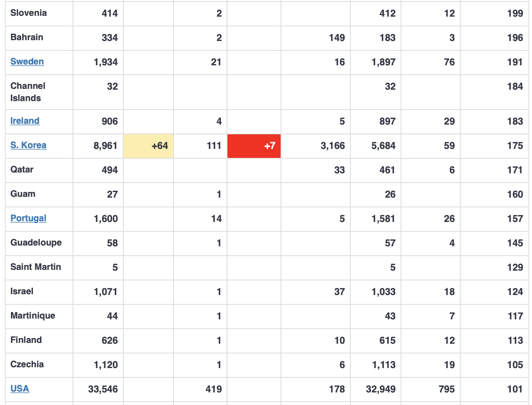This screenshot has width=532, height=405.
Task: Click the red +7 new deaths cell
Action: click(254, 146)
